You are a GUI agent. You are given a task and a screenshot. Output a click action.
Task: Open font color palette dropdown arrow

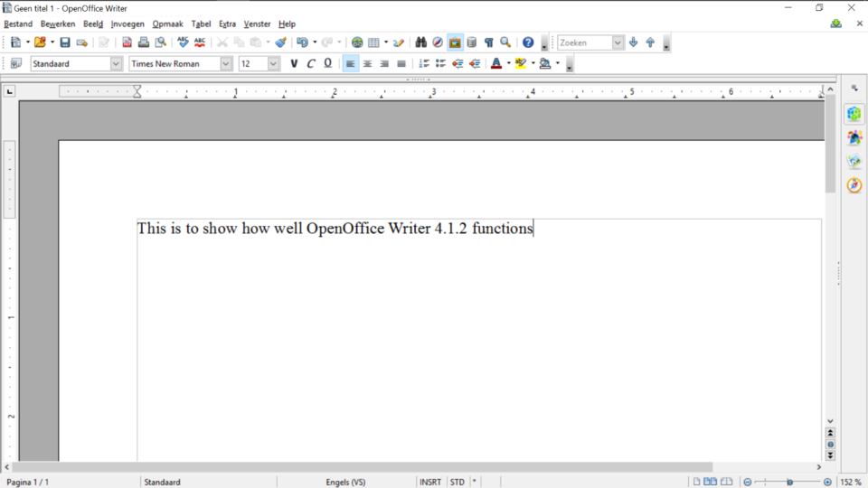[509, 63]
